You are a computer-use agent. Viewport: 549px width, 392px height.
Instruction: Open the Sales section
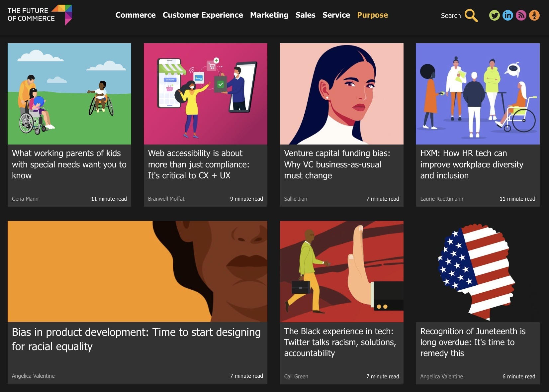click(305, 15)
